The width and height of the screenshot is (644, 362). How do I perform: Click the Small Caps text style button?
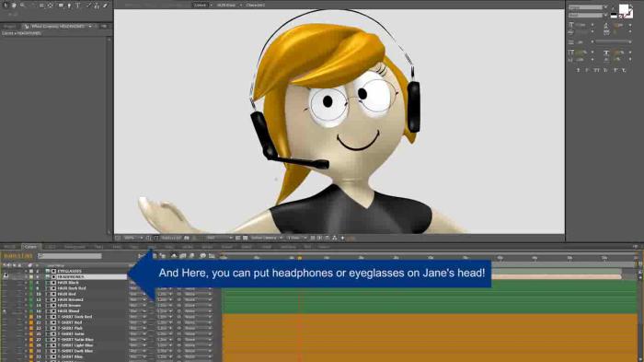coord(605,70)
